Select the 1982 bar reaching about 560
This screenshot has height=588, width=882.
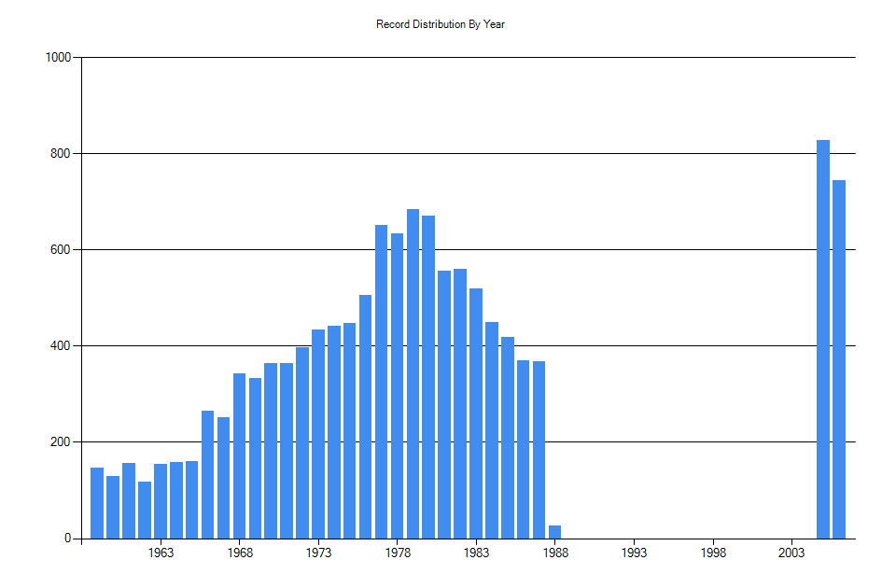pyautogui.click(x=460, y=404)
